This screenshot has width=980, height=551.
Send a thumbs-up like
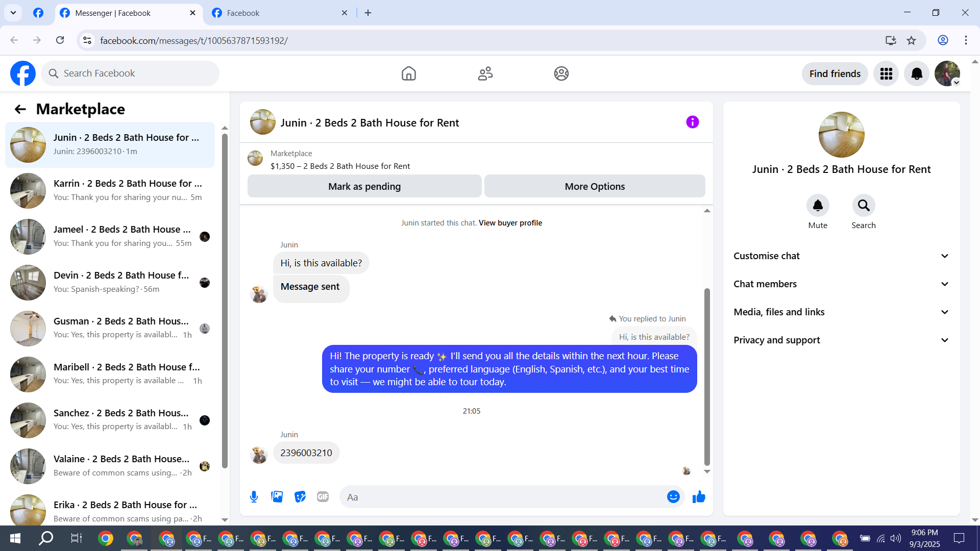point(699,497)
